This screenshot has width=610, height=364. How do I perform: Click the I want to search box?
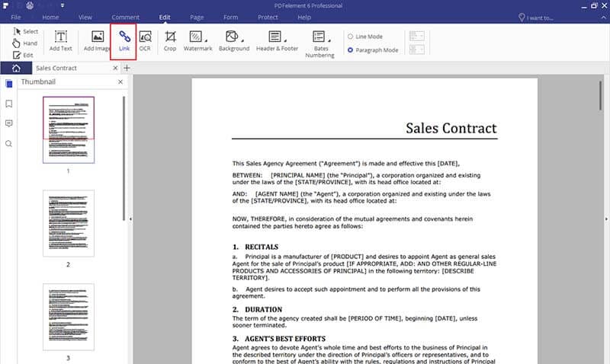[x=540, y=18]
